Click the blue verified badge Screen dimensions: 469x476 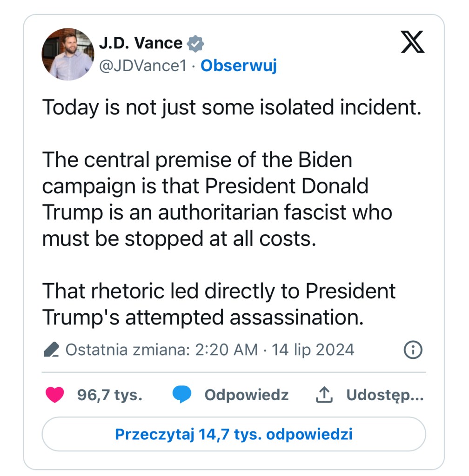point(195,44)
